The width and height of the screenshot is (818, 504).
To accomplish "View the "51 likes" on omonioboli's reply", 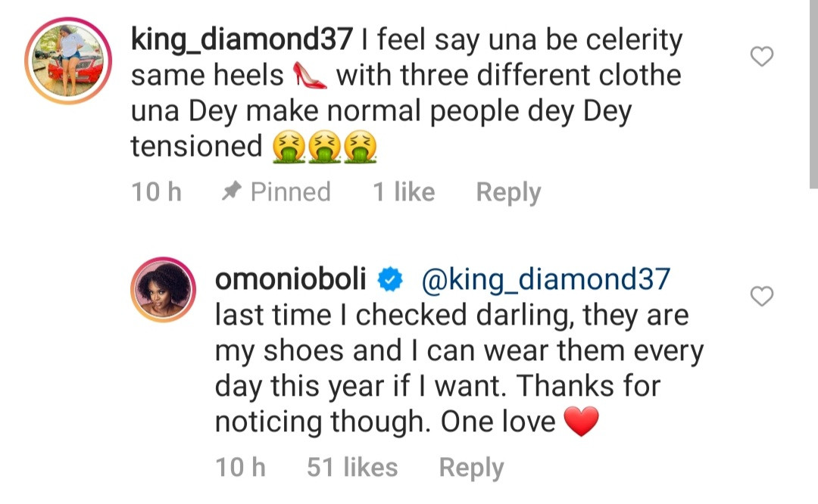I will tap(352, 468).
